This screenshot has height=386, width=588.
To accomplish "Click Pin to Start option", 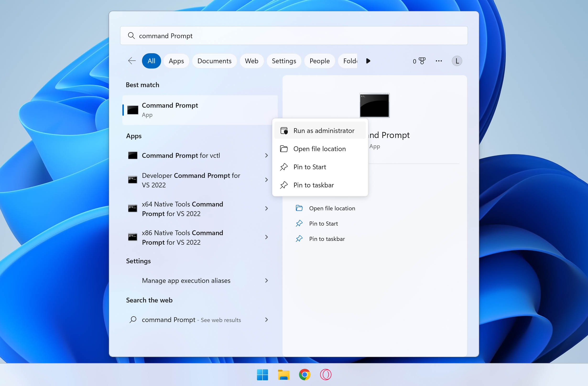I will click(x=309, y=167).
